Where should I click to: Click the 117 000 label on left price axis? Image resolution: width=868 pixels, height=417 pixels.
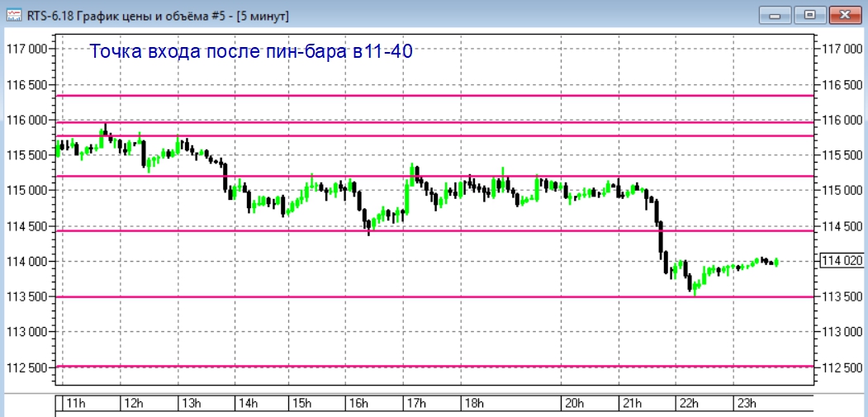click(26, 50)
